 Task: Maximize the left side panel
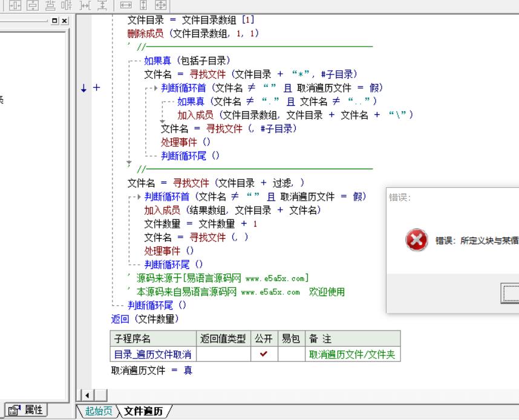point(54,21)
